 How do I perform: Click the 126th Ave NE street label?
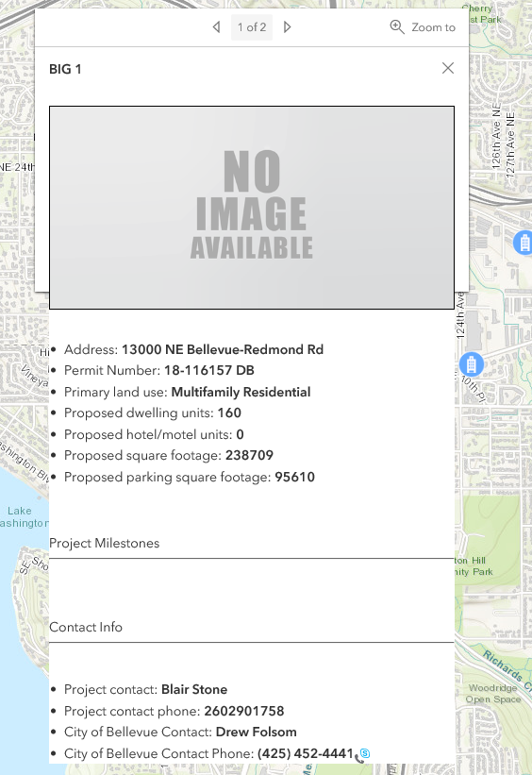click(x=496, y=137)
